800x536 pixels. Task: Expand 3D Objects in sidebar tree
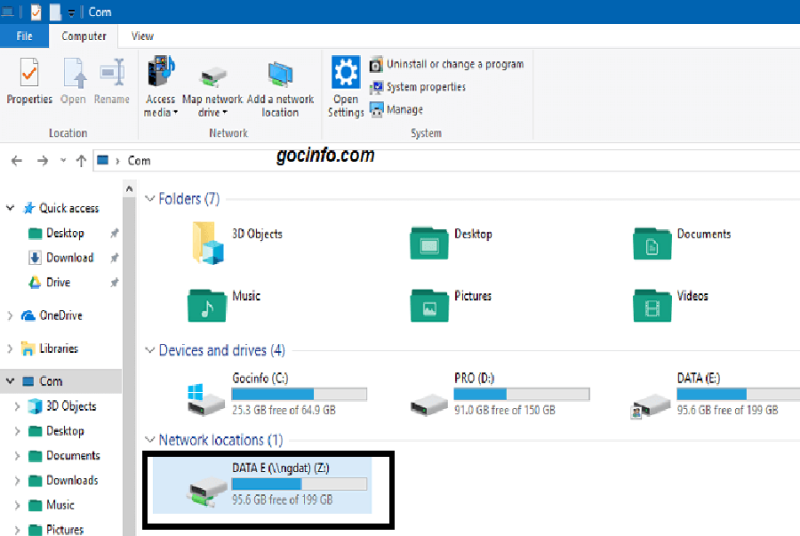pos(17,406)
